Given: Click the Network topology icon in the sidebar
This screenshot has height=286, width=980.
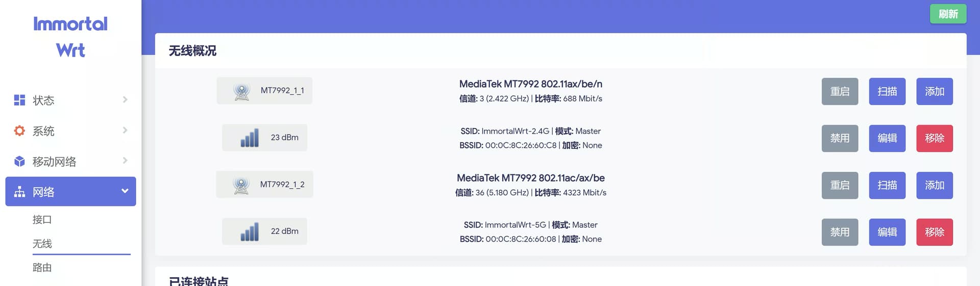Looking at the screenshot, I should [19, 192].
